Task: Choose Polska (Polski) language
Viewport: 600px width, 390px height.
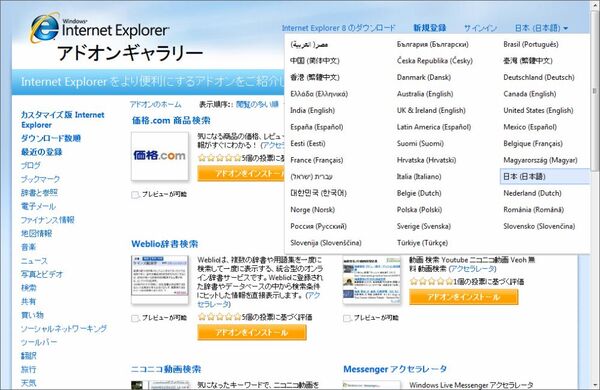Action: coord(419,210)
